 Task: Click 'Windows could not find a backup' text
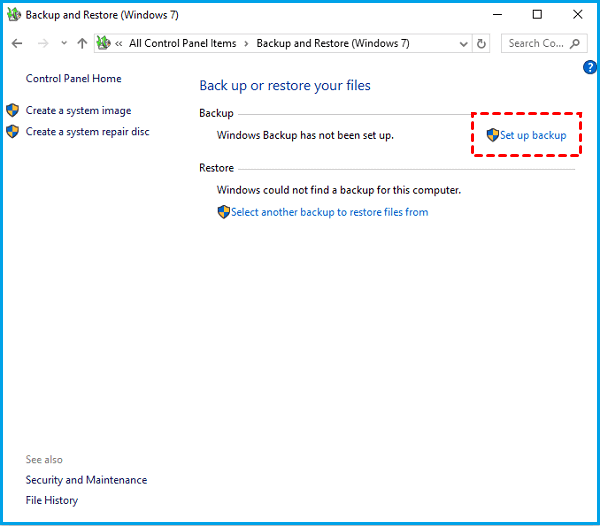[x=339, y=190]
